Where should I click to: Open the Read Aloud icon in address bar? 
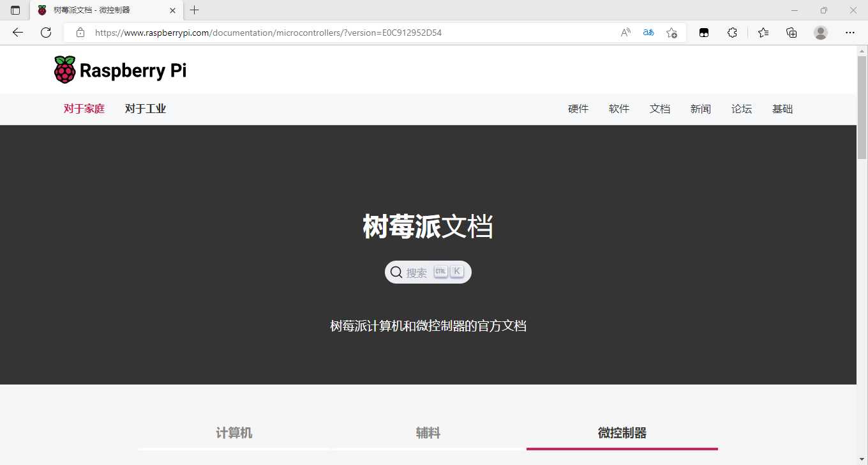(625, 33)
